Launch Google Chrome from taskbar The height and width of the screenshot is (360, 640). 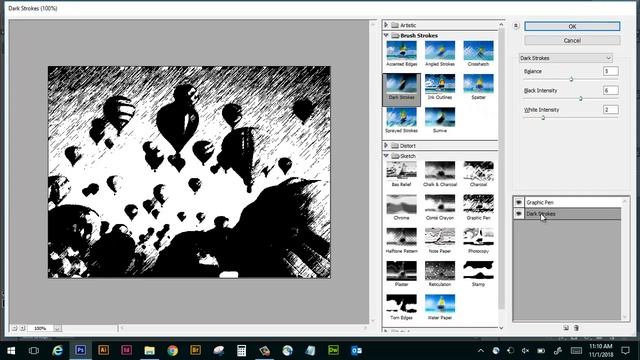click(x=173, y=350)
